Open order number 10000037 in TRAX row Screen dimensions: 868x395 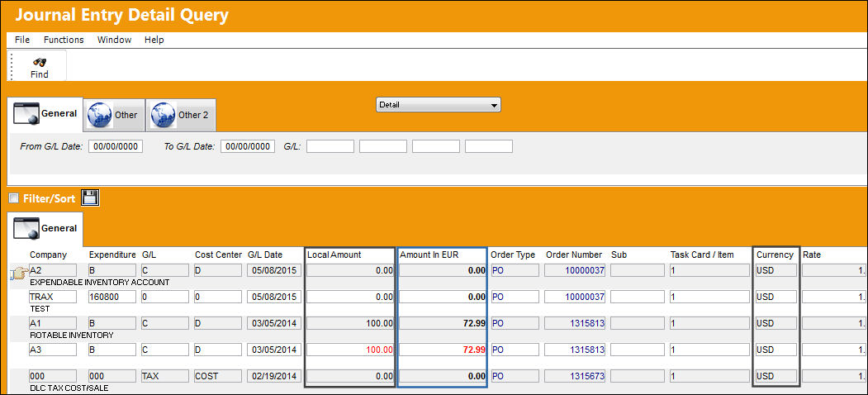click(575, 297)
